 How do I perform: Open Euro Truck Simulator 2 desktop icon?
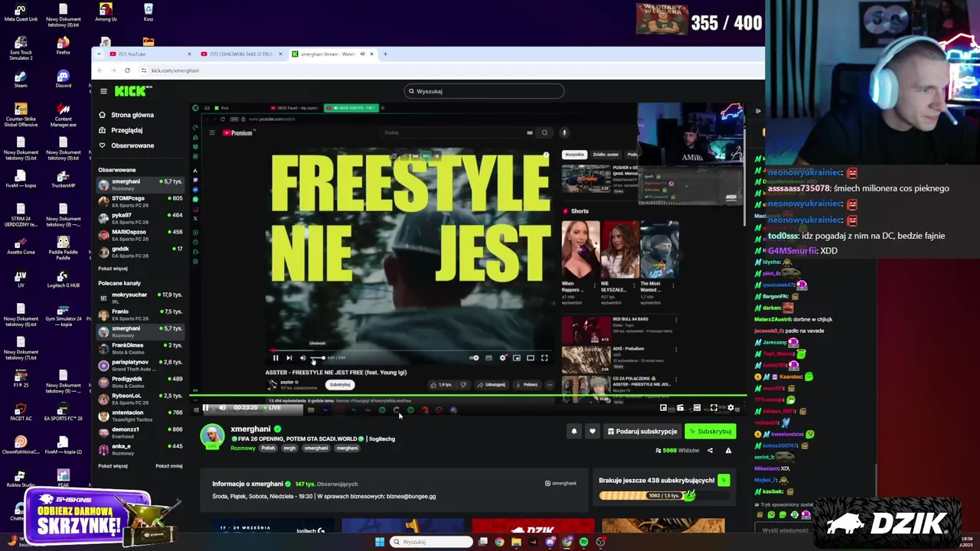coord(21,48)
